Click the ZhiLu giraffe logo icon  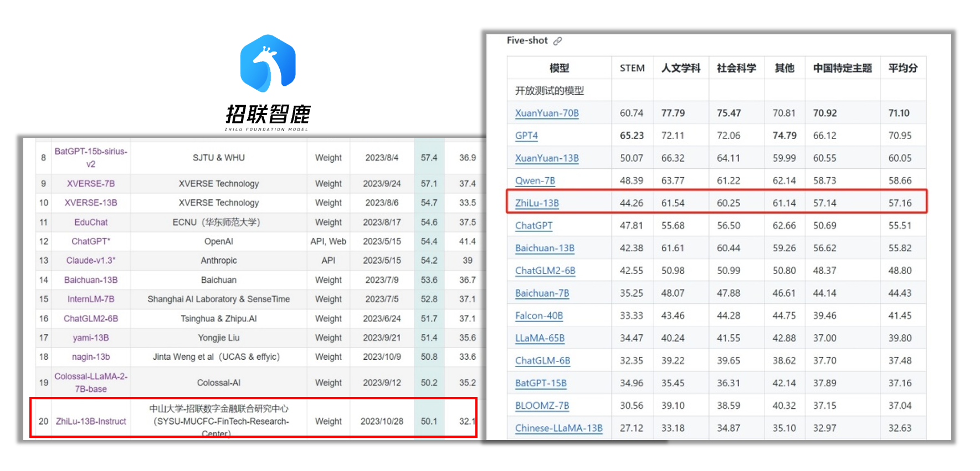coord(268,63)
